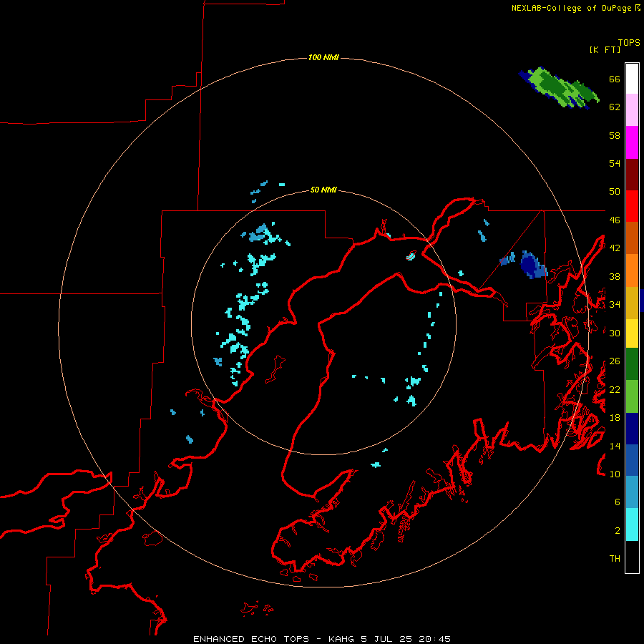Click the "100 NMI" range ring label
The image size is (644, 644).
point(323,57)
